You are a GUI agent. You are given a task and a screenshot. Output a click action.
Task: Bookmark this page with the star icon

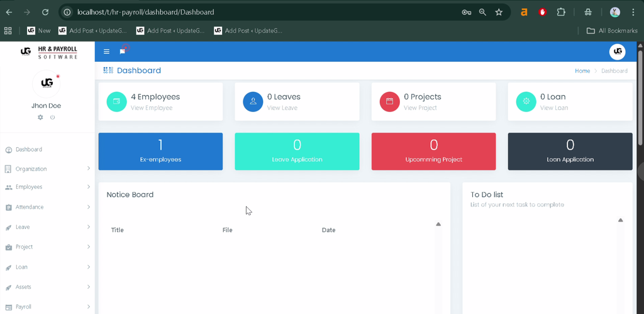pos(499,13)
